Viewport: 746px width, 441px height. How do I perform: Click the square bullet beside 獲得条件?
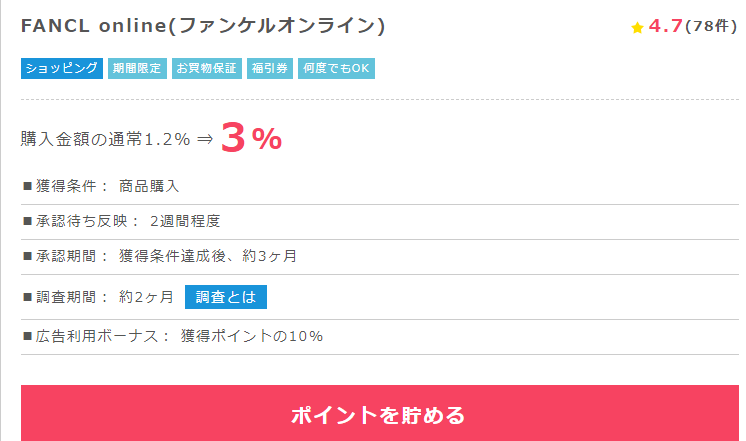(27, 186)
